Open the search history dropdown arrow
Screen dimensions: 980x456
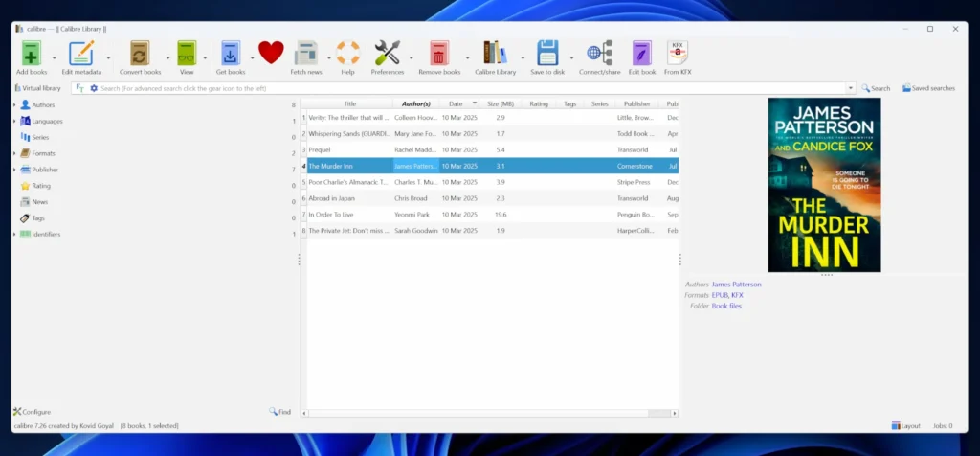851,88
